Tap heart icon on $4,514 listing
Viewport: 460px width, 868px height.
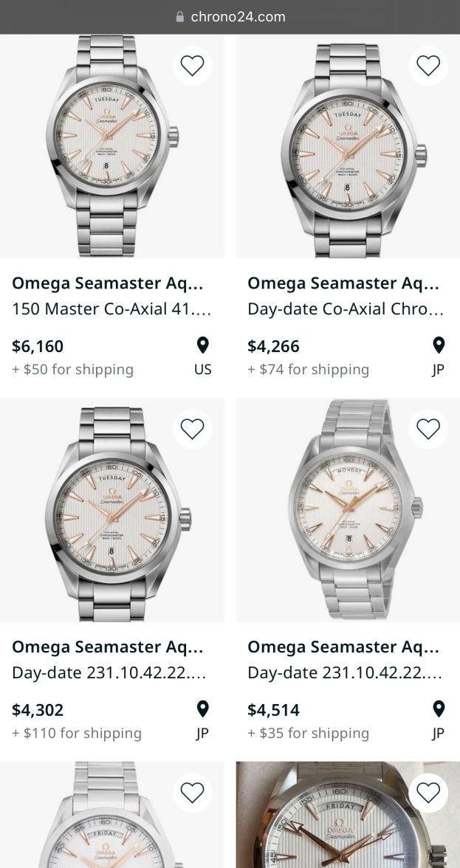point(428,429)
